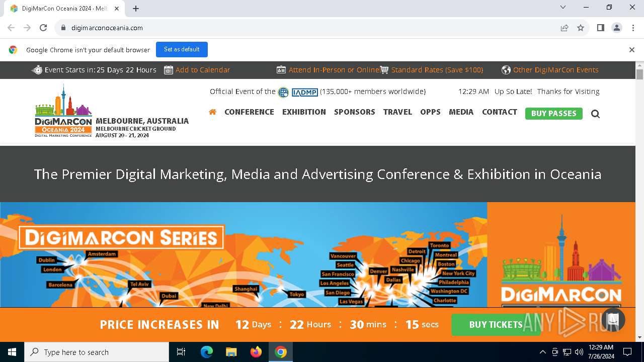Click the DigiMarCon Oceania 2024 logo
Viewport: 644px width, 362px height.
pos(63,111)
